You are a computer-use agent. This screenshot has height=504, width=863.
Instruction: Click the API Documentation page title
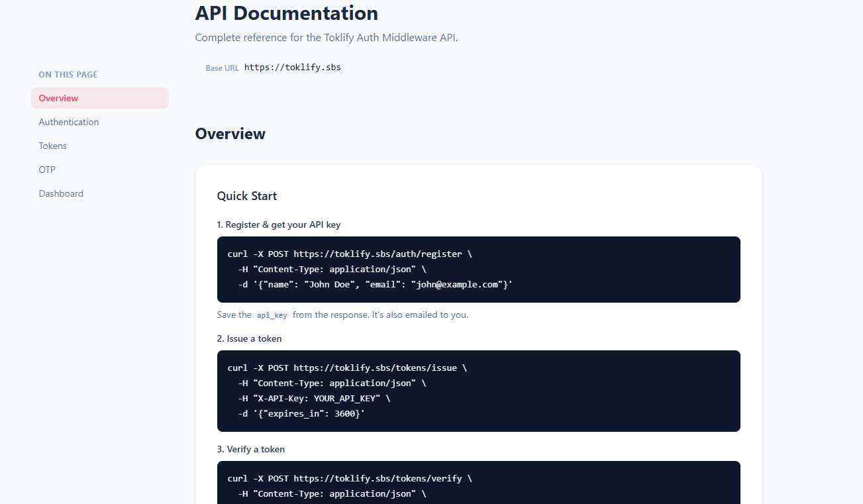click(287, 13)
